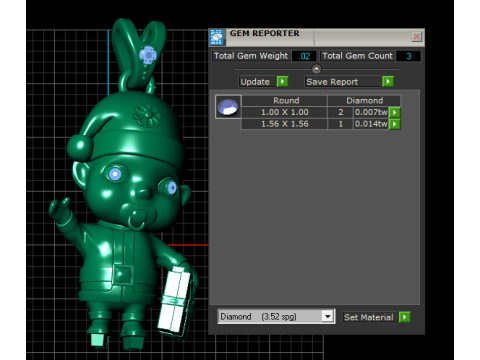Click the Diamond column header

pos(364,101)
